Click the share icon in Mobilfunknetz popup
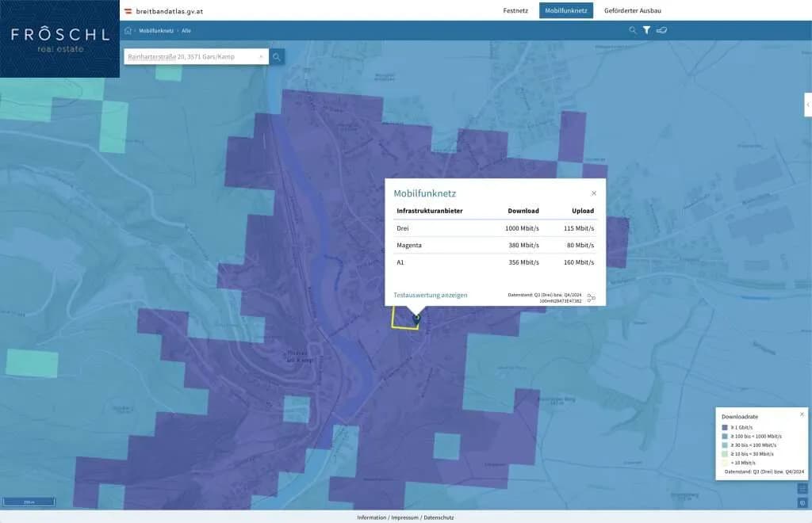812x523 pixels. 592,298
